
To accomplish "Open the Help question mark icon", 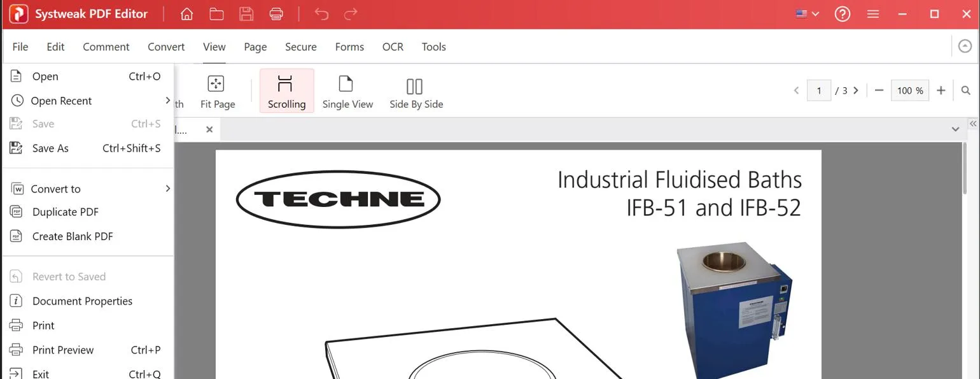I will 843,14.
